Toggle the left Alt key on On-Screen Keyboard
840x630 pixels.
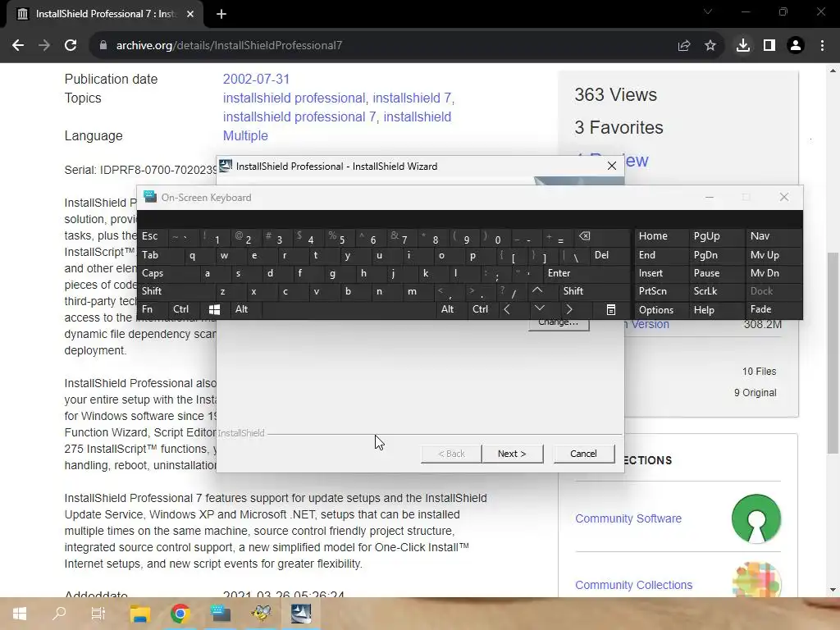pos(246,309)
